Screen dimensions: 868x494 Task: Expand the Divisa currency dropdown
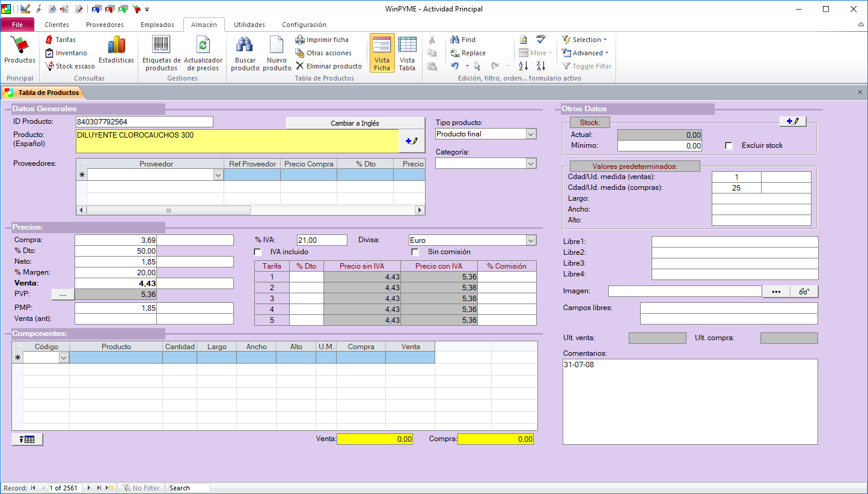coord(531,240)
